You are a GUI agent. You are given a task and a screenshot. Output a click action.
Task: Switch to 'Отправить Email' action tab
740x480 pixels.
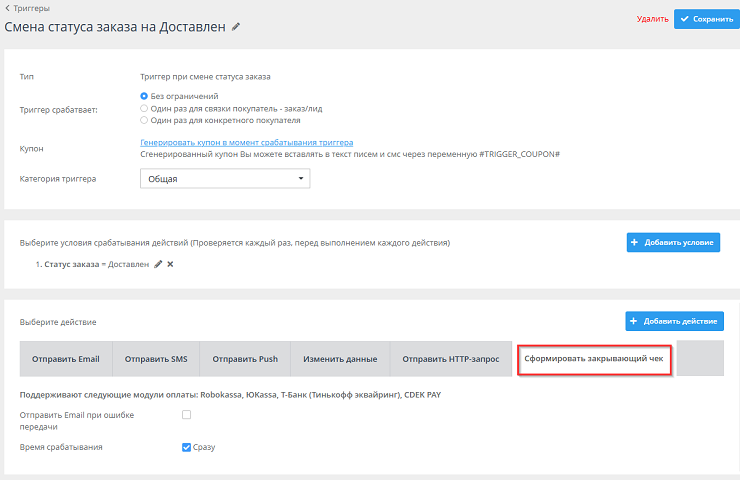tap(66, 359)
